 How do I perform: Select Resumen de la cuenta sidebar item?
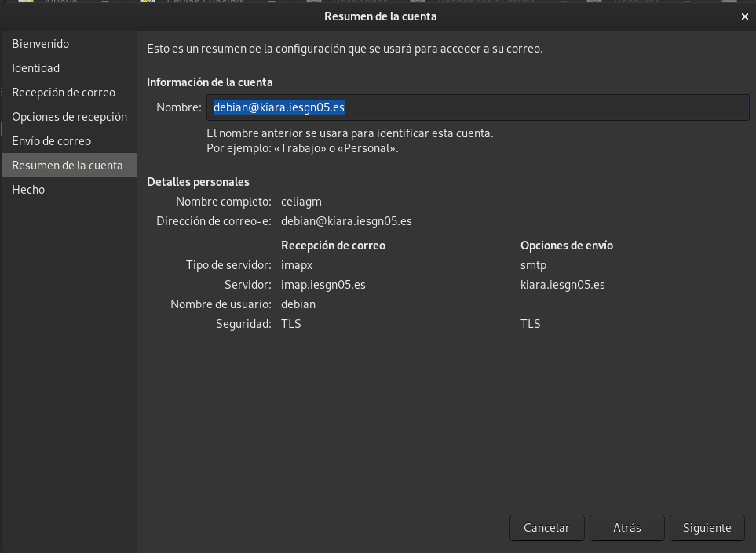point(68,166)
